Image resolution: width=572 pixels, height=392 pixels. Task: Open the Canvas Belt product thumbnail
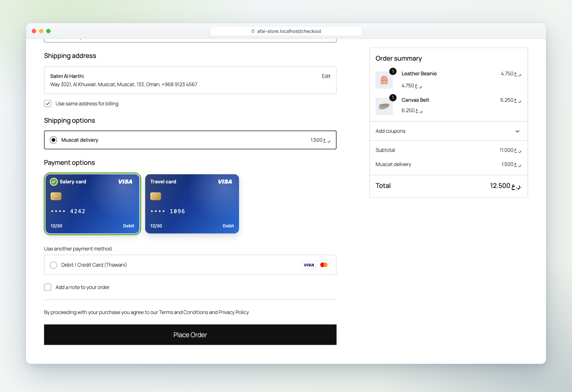tap(384, 106)
